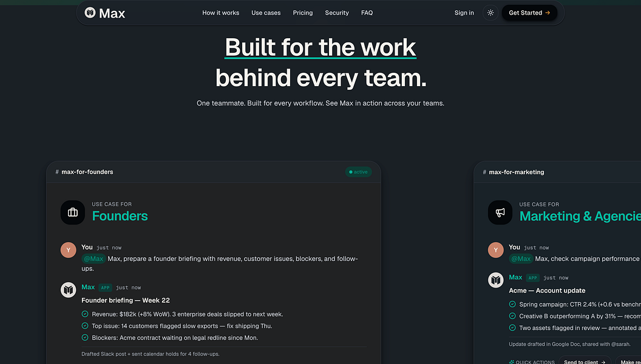Click the max-for-founders channel name
This screenshot has height=364, width=641.
pos(87,172)
